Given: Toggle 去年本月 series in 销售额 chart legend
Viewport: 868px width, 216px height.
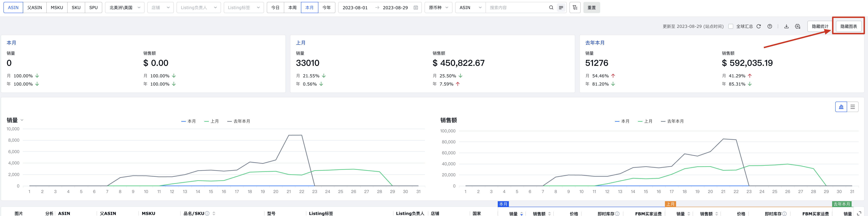Looking at the screenshot, I should (x=672, y=121).
